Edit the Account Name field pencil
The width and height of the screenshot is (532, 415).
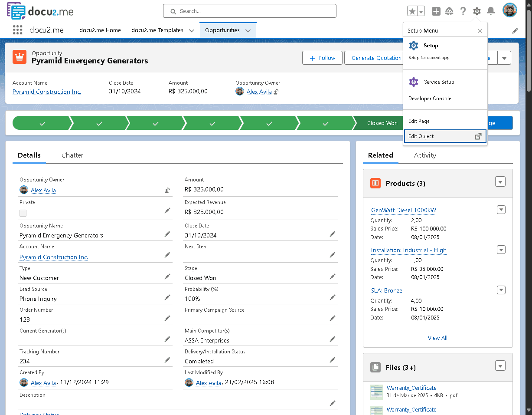[167, 255]
